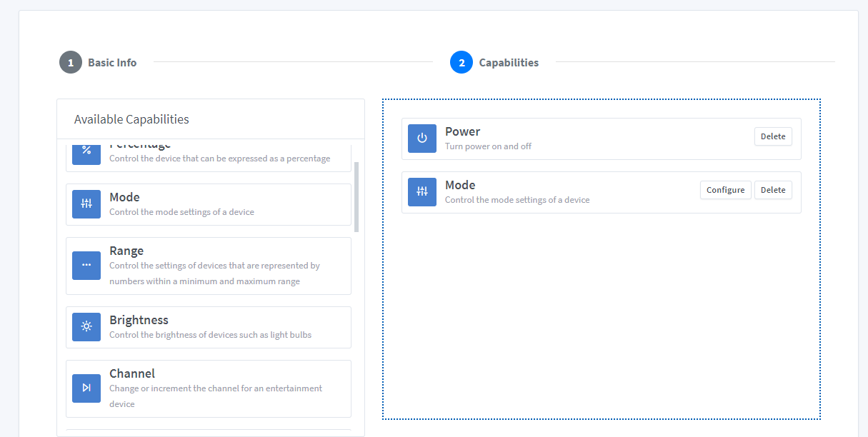The image size is (868, 437).
Task: Click the Power capability title on the right
Action: pyautogui.click(x=462, y=131)
